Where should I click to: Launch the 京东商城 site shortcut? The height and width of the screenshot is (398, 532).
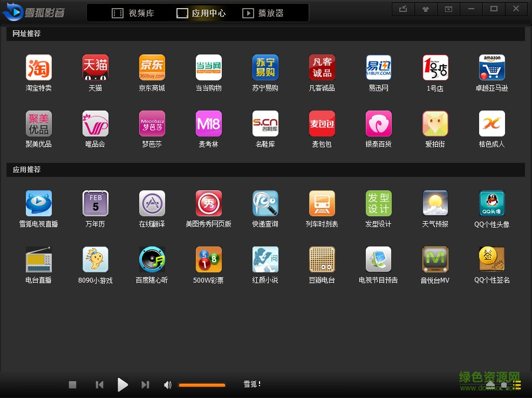[152, 68]
